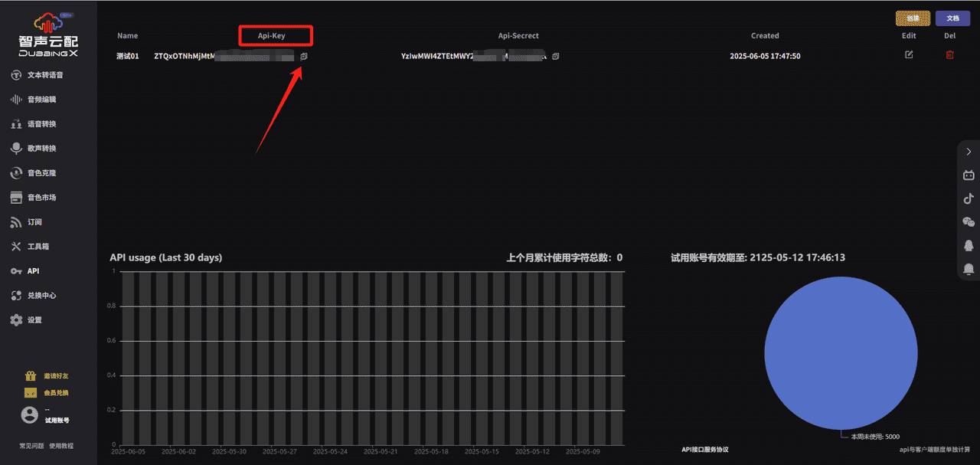
Task: Click the user avatar for 试用账号
Action: coord(29,414)
